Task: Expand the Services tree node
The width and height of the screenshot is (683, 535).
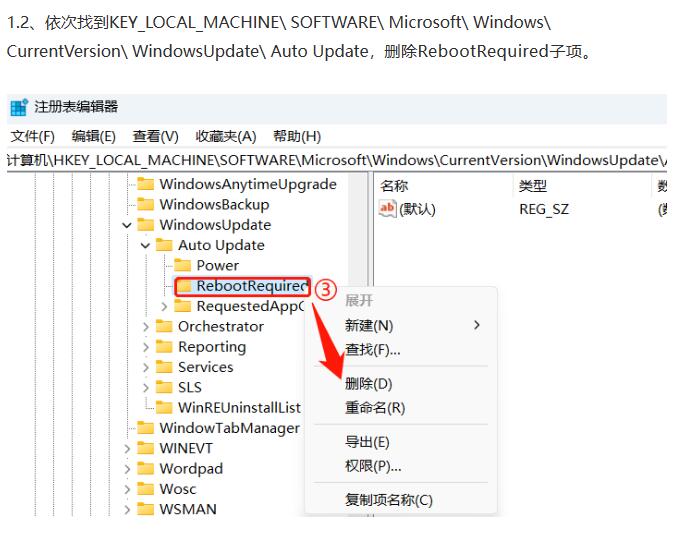Action: [146, 367]
